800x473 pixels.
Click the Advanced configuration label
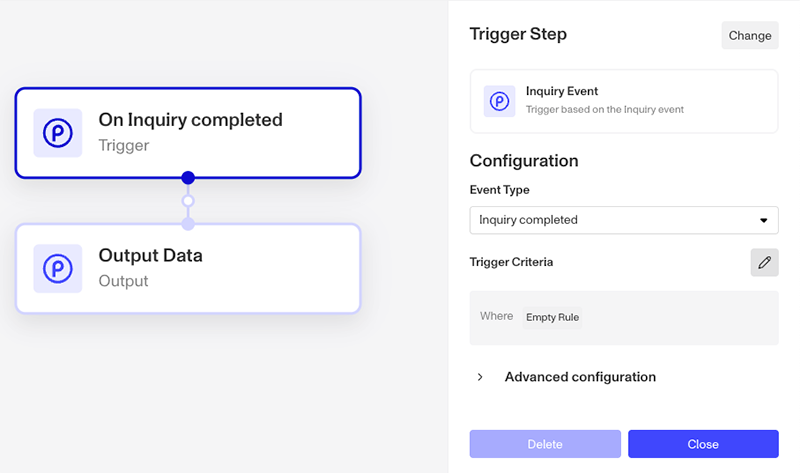click(x=580, y=377)
